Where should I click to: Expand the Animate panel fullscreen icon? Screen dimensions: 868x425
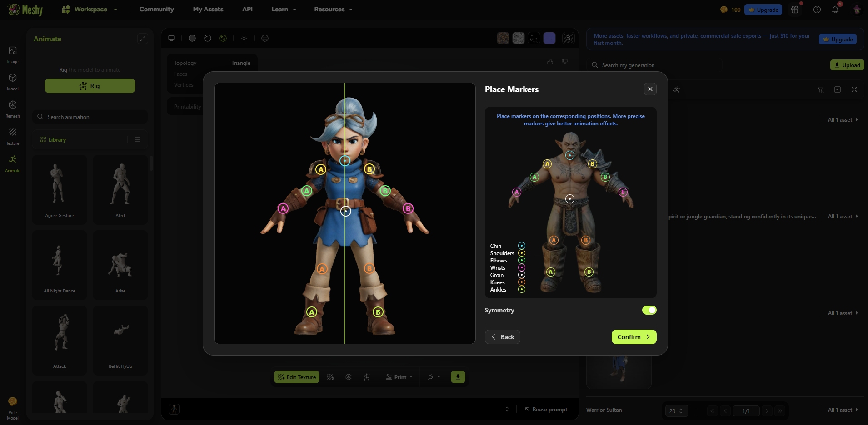(x=143, y=39)
